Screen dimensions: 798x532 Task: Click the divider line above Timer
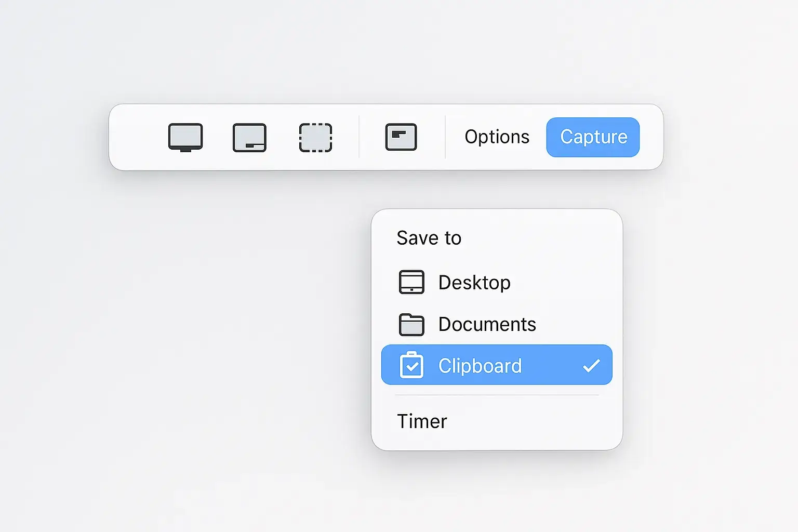pos(497,395)
